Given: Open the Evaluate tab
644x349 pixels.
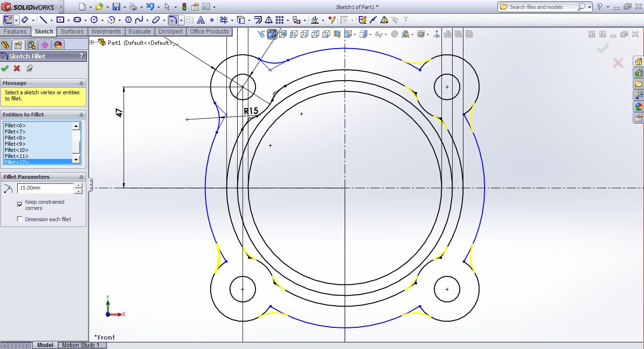Looking at the screenshot, I should tap(140, 32).
